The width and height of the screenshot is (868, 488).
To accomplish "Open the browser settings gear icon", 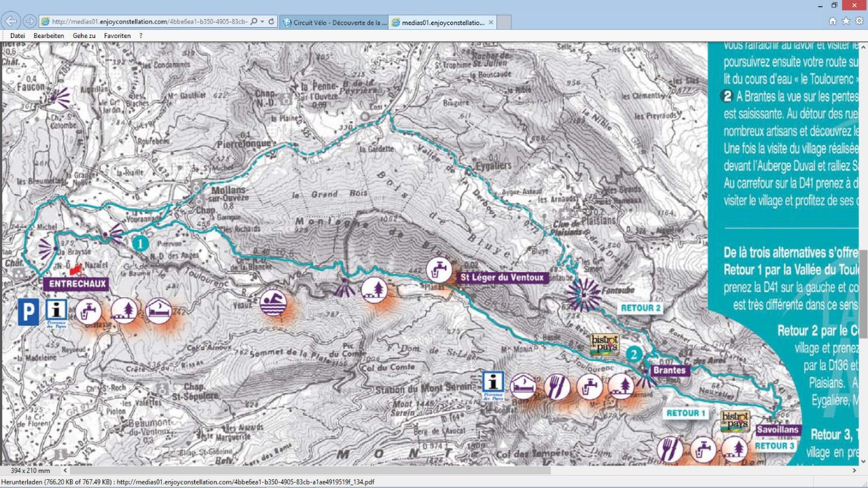I will pos(859,21).
